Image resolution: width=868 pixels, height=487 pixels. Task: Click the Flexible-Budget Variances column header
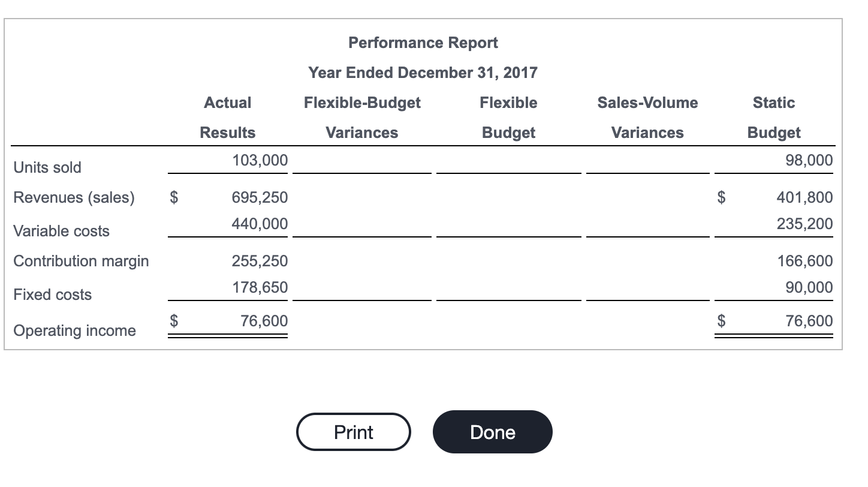[362, 118]
